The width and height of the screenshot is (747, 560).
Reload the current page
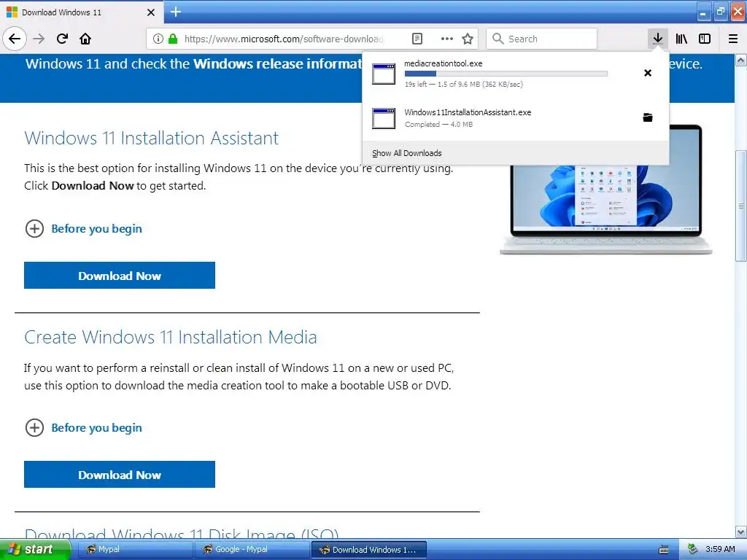coord(62,39)
